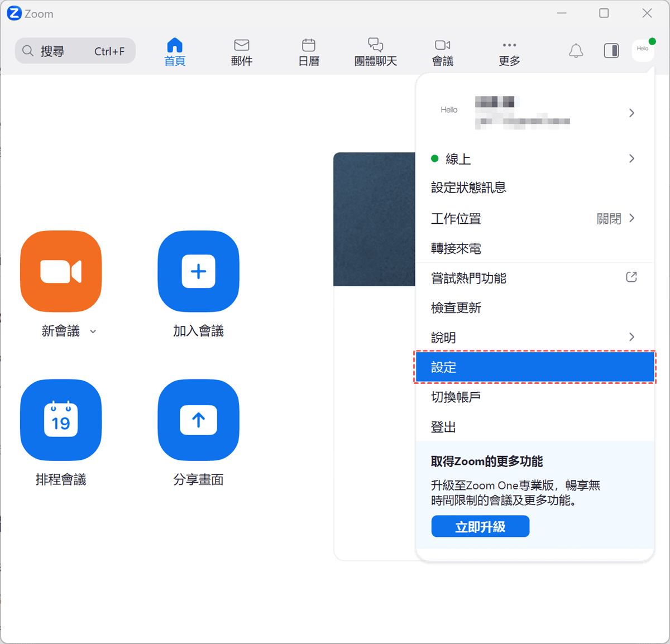Open the Schedule Meeting calendar icon
The width and height of the screenshot is (670, 644).
pyautogui.click(x=61, y=420)
